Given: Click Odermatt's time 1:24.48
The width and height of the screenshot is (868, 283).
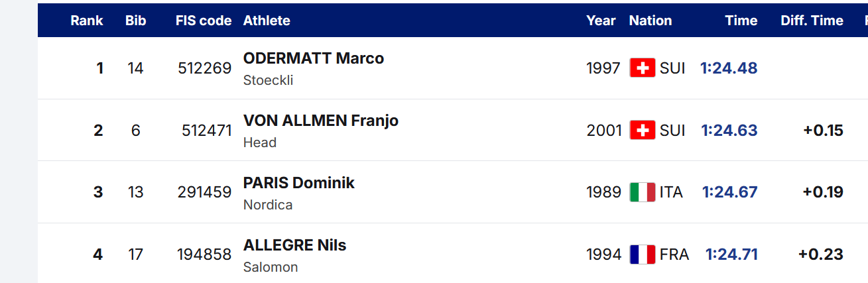Looking at the screenshot, I should pyautogui.click(x=729, y=68).
